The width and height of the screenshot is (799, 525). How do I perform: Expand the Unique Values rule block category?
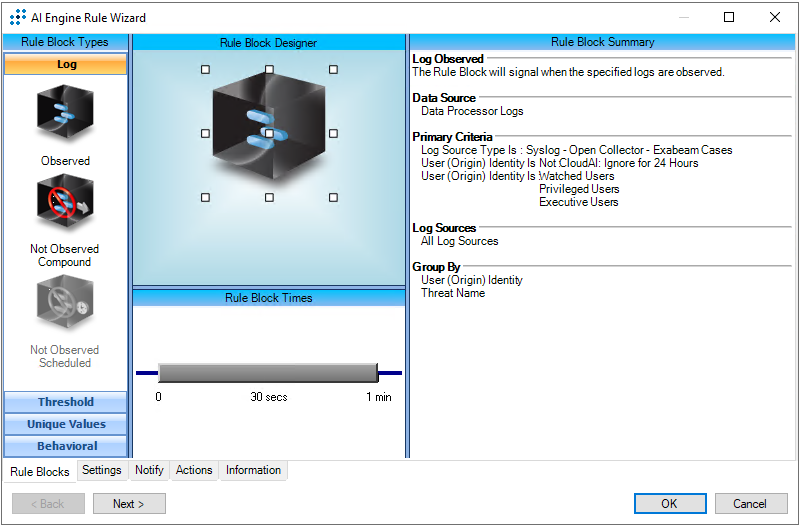tap(66, 424)
